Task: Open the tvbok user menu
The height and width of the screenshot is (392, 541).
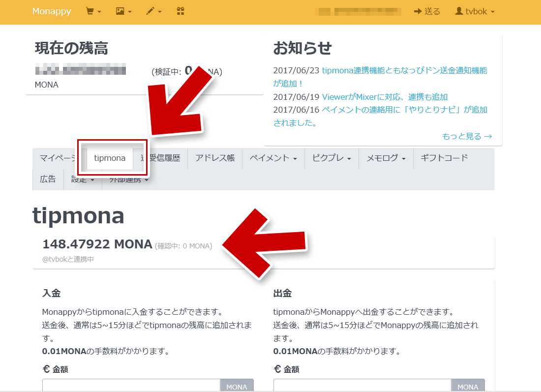Action: pyautogui.click(x=475, y=11)
